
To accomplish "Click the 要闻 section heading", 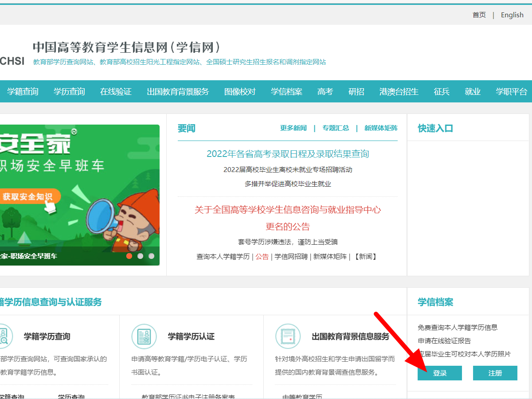I will [x=187, y=129].
